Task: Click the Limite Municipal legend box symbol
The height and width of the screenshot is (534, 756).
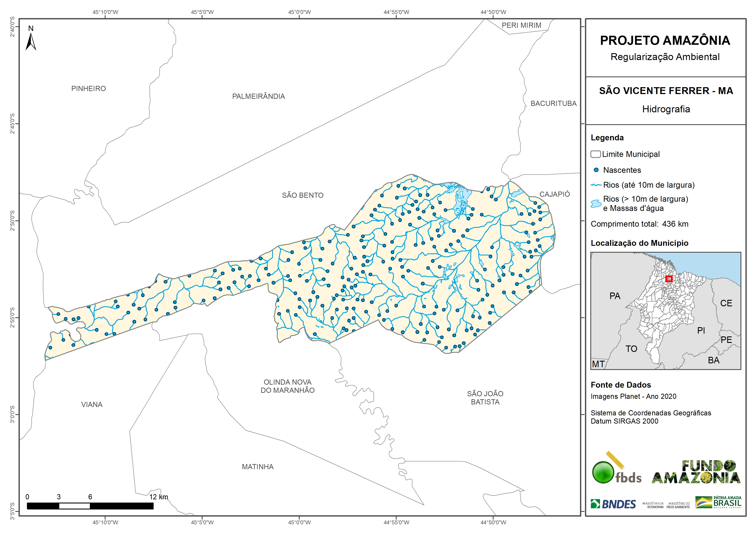Action: click(595, 154)
